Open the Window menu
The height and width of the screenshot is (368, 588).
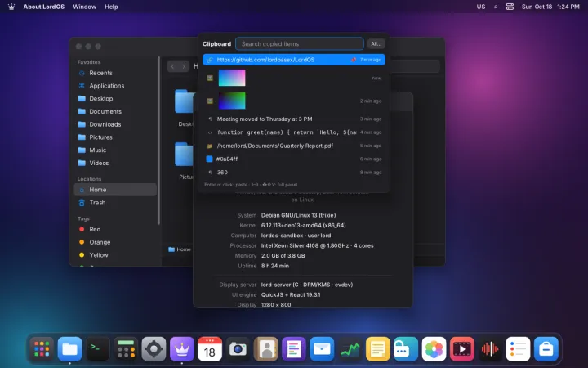pos(84,7)
